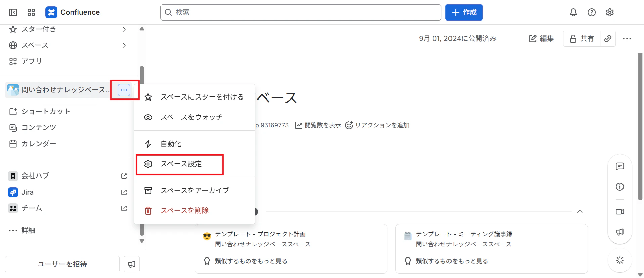Click the sidebar scroll up arrow
Screen dimensions: 644x278
coord(142,29)
